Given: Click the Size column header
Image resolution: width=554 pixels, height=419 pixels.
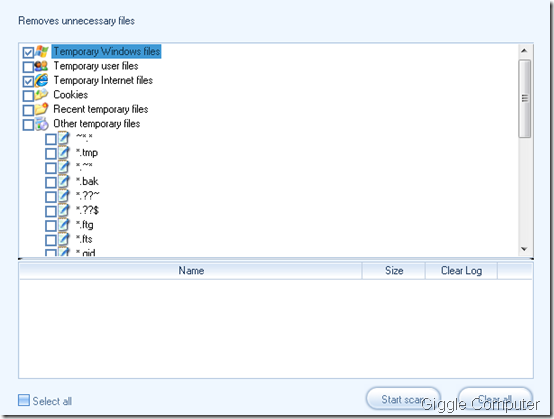Looking at the screenshot, I should click(x=394, y=271).
